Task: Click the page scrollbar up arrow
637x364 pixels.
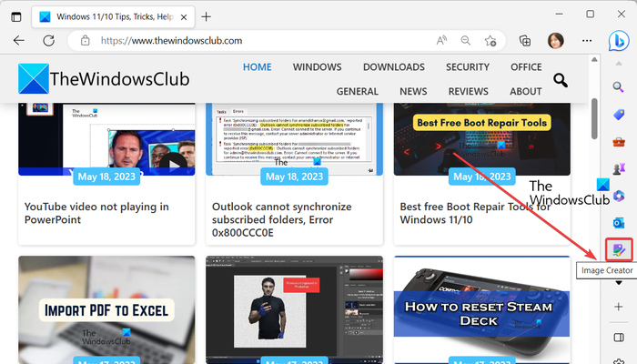Action: point(594,60)
